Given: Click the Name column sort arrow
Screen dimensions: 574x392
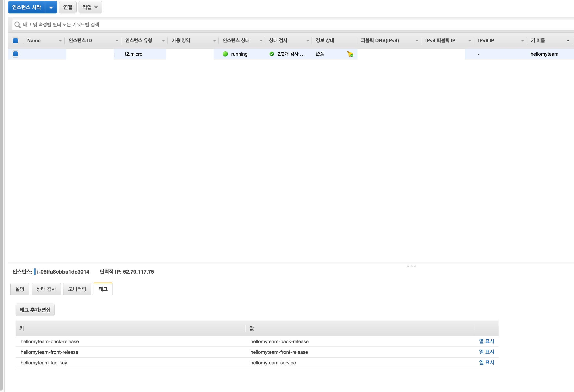Looking at the screenshot, I should click(60, 41).
